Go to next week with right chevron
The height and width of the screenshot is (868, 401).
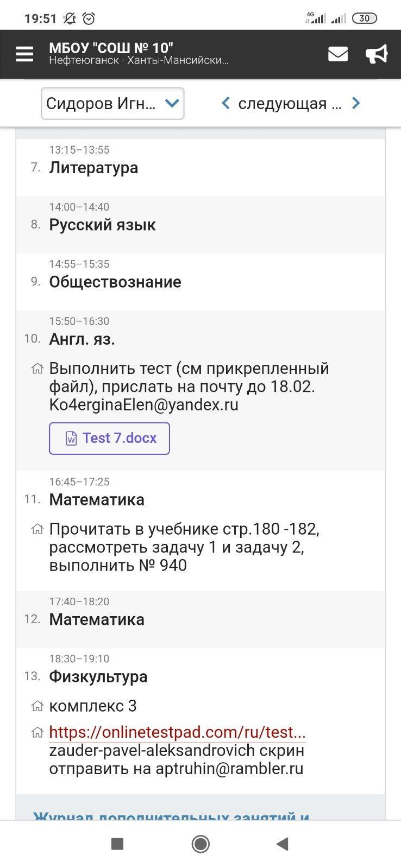[x=356, y=103]
